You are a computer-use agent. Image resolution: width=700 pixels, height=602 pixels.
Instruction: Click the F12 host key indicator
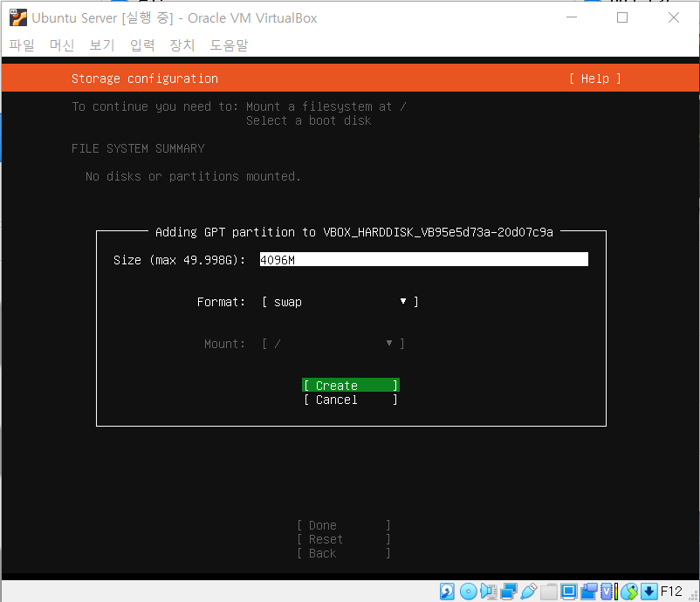tap(671, 592)
